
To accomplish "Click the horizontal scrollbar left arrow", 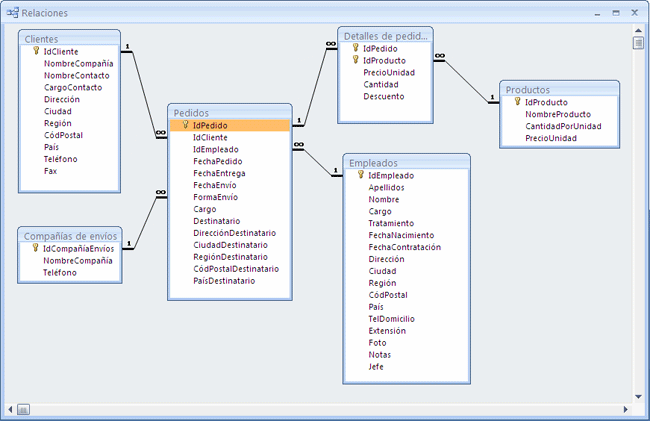I will [10, 409].
